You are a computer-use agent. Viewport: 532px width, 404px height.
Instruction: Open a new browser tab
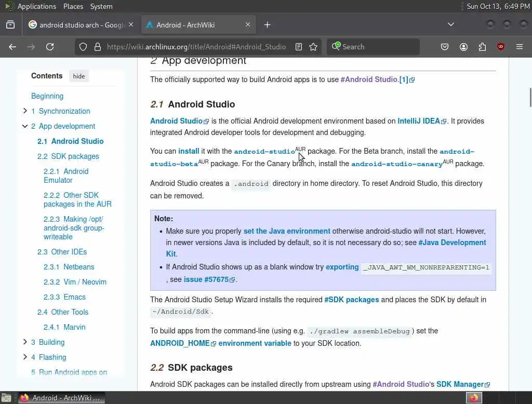point(268,25)
